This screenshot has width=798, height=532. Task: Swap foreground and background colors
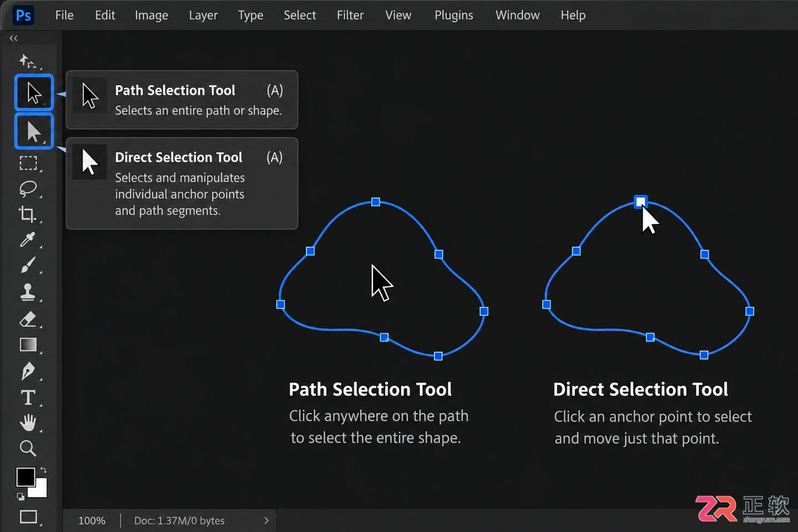43,470
